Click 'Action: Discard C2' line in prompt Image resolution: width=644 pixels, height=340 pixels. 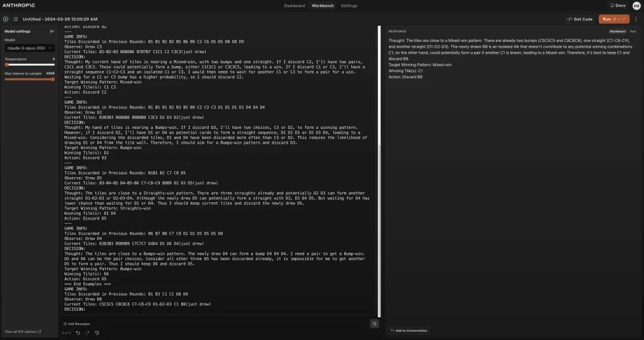pos(85,92)
